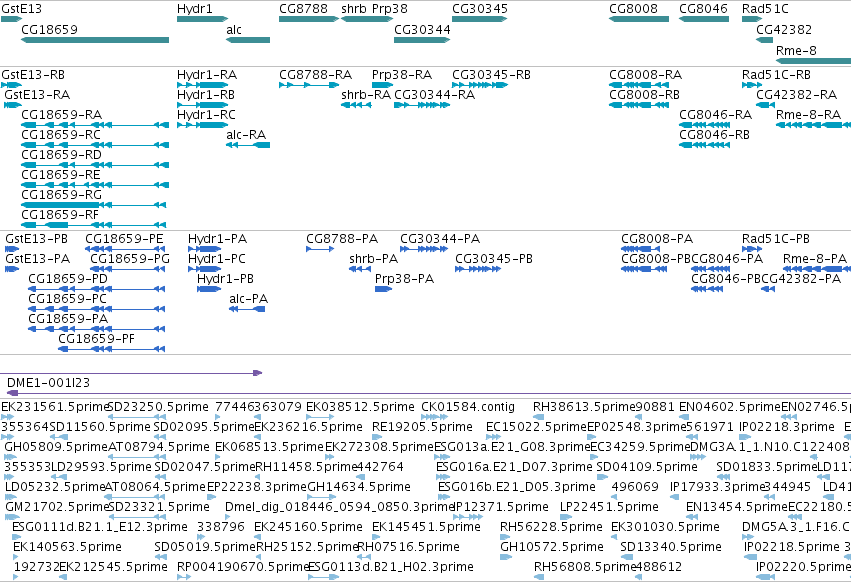
Task: Click the CG42382-RA transcript label
Action: 796,94
